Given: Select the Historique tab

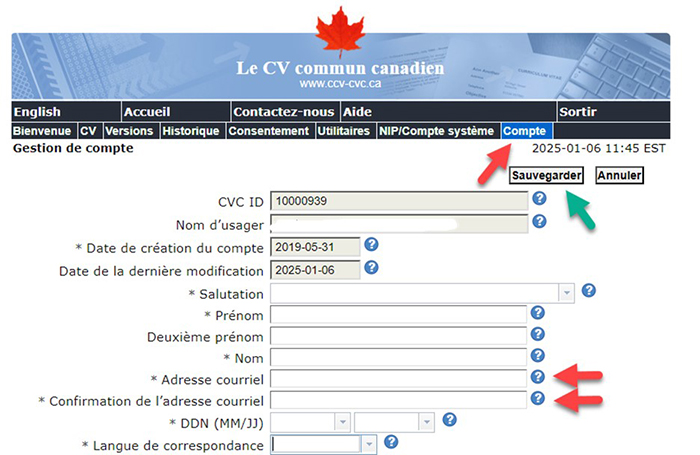Looking at the screenshot, I should click(x=192, y=131).
